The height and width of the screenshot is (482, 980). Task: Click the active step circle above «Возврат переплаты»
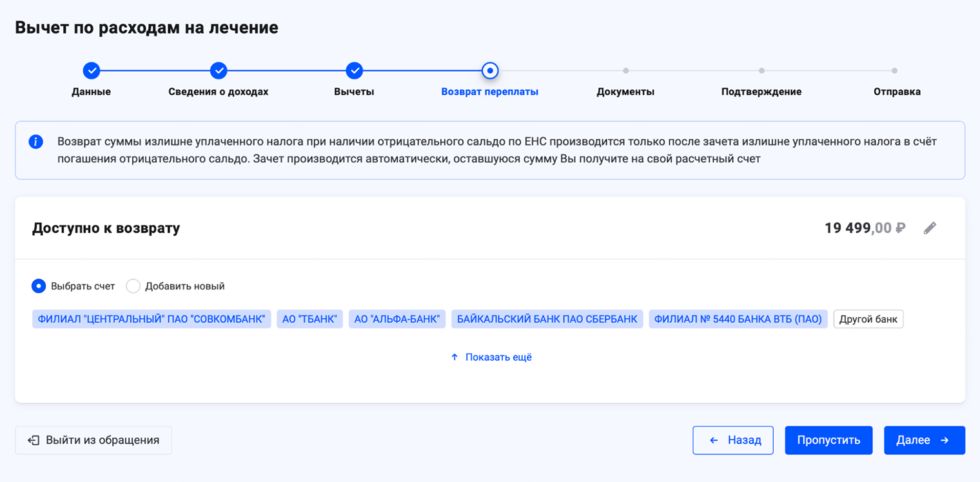point(490,70)
